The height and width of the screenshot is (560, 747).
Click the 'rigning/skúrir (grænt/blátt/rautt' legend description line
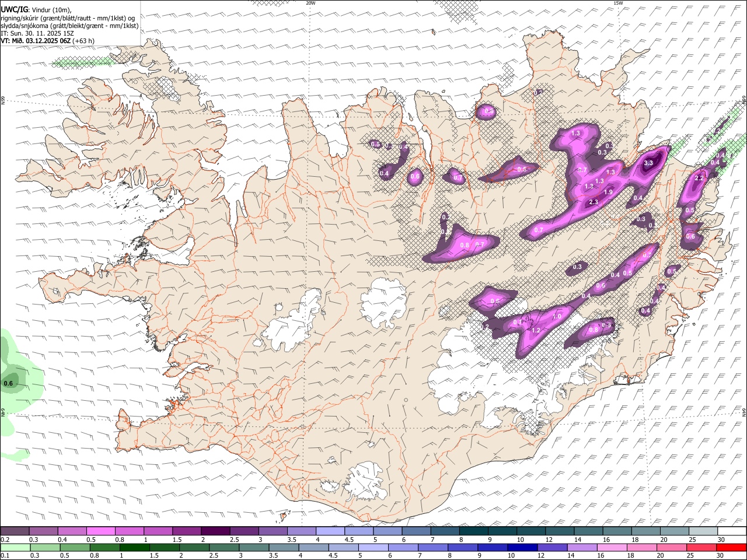click(x=68, y=17)
